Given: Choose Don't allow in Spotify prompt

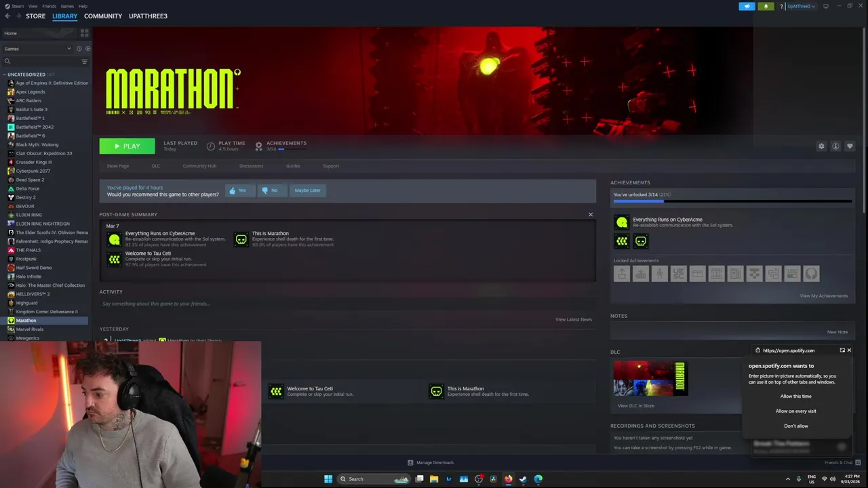Looking at the screenshot, I should 796,426.
